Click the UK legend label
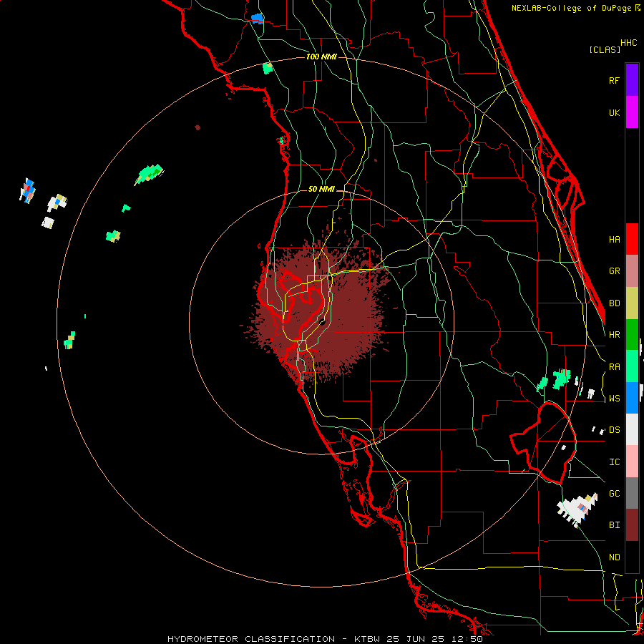 (x=614, y=112)
